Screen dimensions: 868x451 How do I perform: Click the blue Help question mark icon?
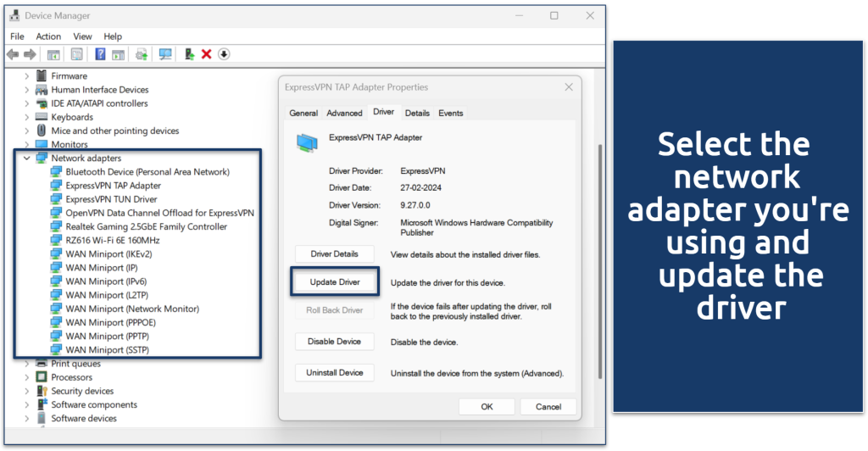pyautogui.click(x=100, y=54)
